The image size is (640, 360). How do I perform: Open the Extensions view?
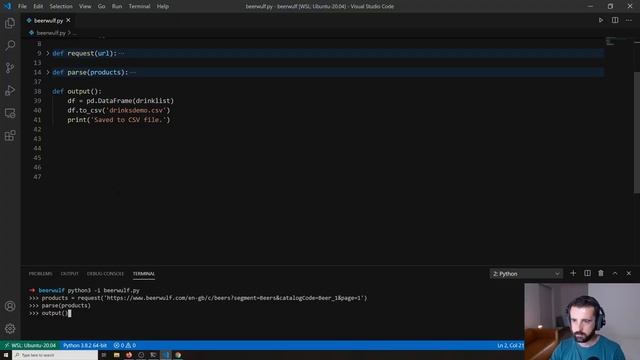tap(10, 136)
